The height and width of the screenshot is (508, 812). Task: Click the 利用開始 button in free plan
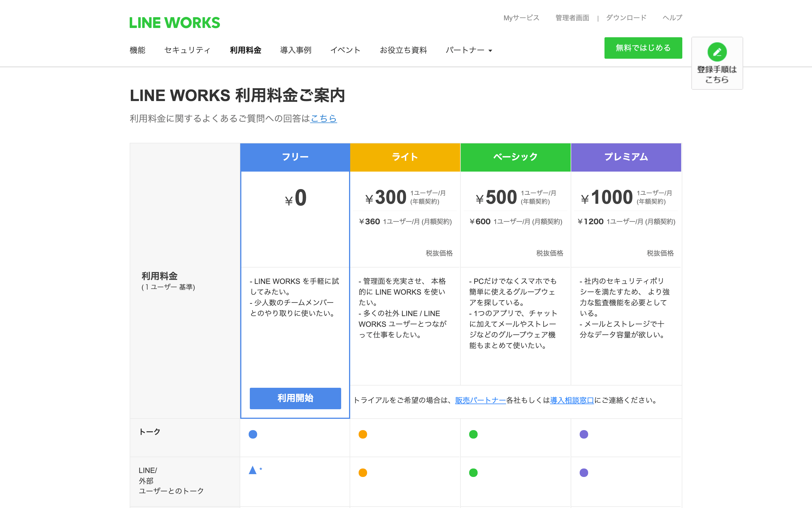[x=295, y=398]
